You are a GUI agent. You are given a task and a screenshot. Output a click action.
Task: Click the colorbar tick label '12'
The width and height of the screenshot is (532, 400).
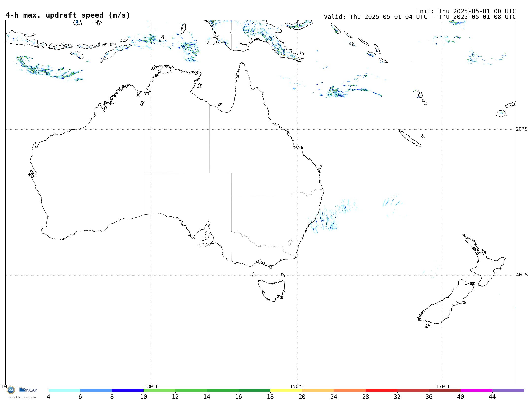click(x=175, y=397)
